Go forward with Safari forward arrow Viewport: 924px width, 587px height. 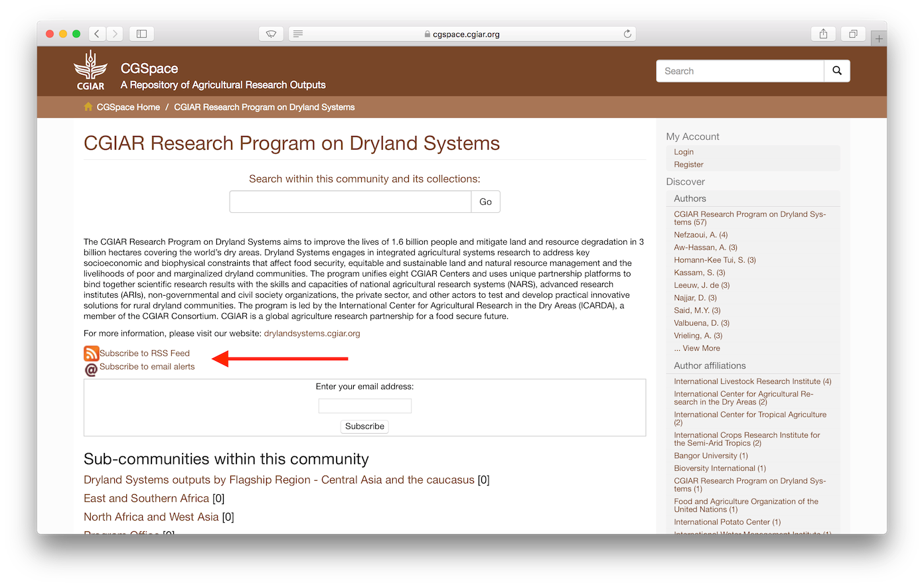coord(115,33)
